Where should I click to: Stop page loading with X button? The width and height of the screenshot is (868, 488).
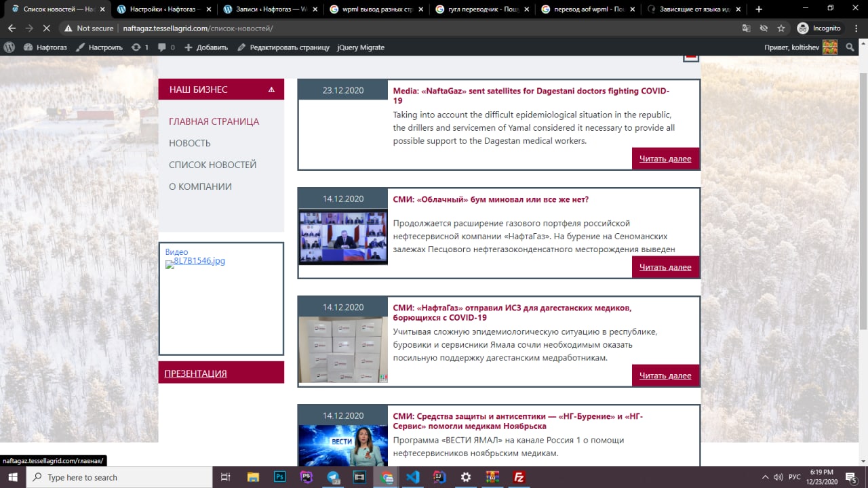click(47, 28)
